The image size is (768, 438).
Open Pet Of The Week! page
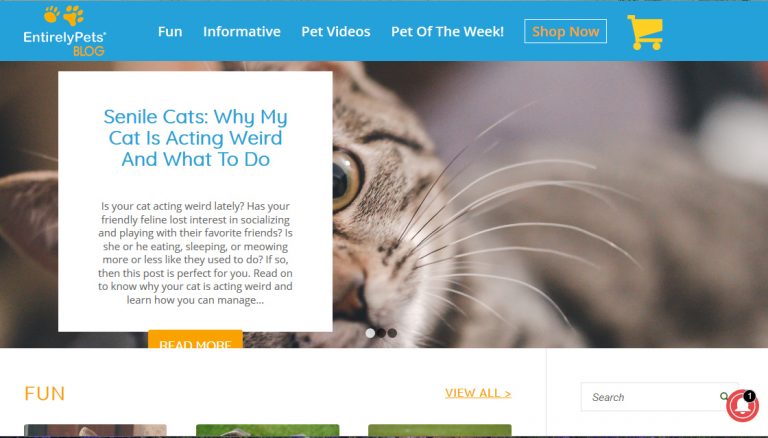(447, 31)
